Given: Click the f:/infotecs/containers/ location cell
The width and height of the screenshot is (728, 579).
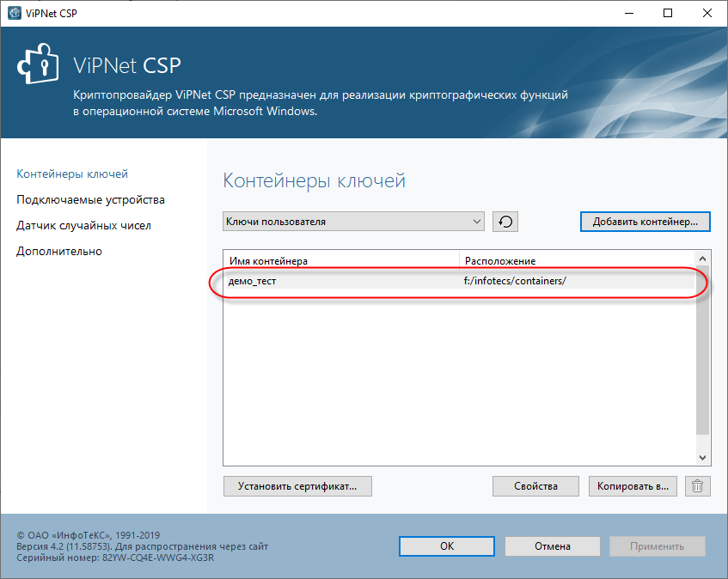Looking at the screenshot, I should click(x=515, y=281).
